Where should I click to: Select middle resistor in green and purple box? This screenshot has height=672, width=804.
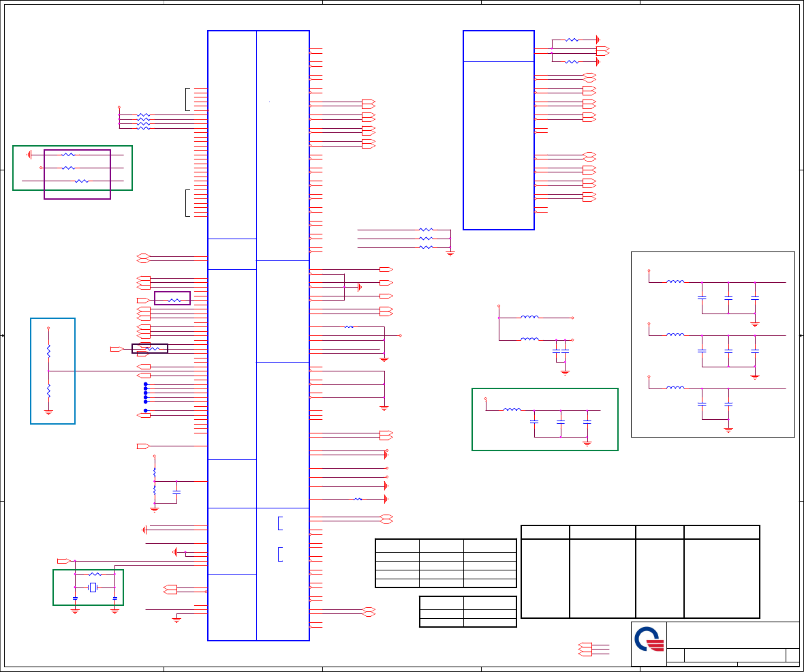click(68, 168)
